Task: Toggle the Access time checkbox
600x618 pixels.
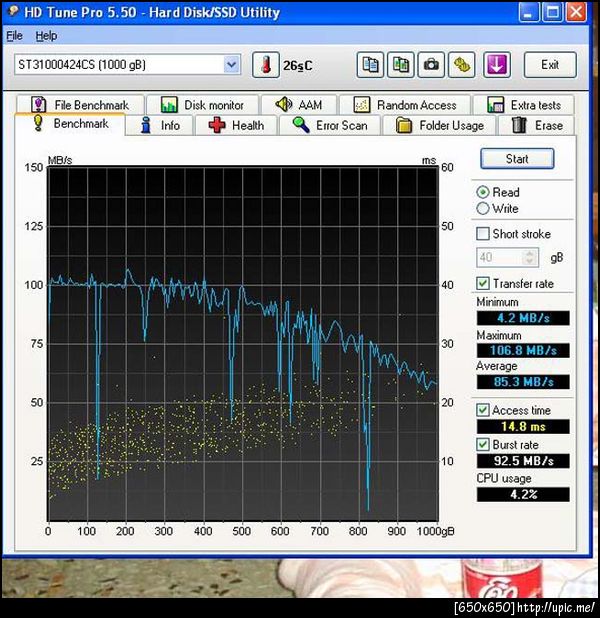Action: [x=483, y=410]
